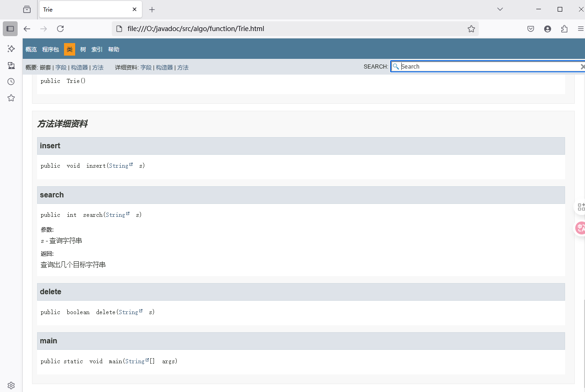View synced tabs from another device
585x392 pixels.
point(11,65)
